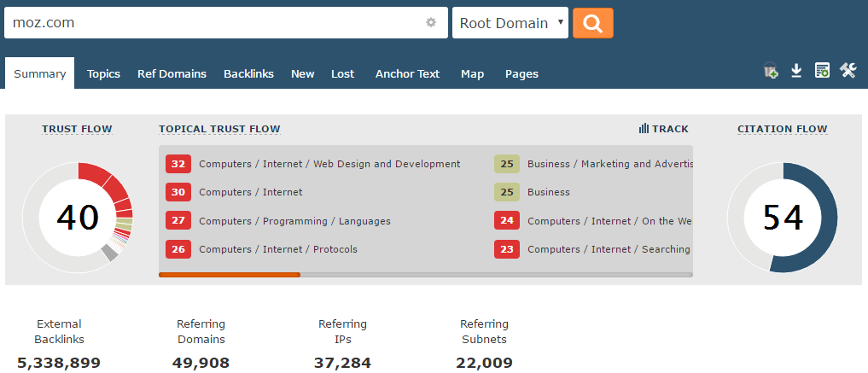Click the Computers / Internet / Searching topic

point(609,249)
